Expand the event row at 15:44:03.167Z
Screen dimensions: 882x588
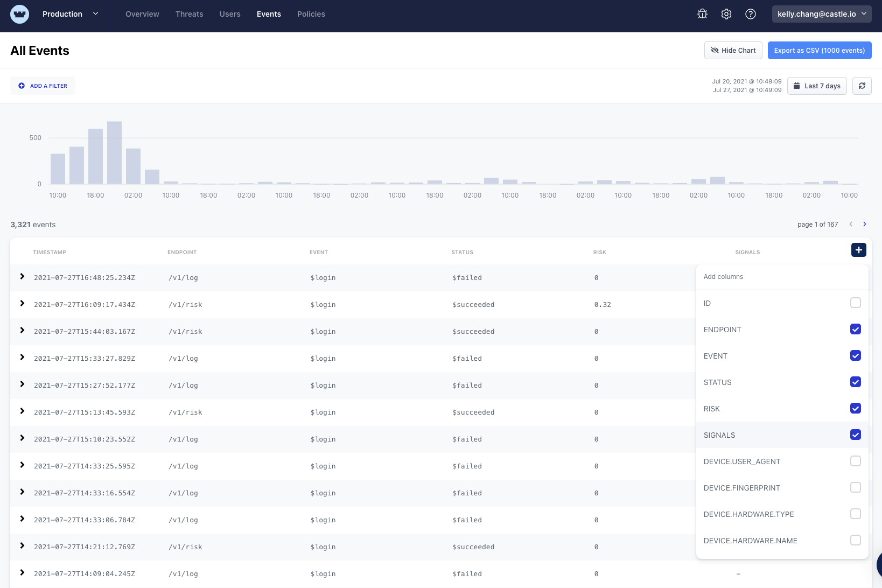22,330
